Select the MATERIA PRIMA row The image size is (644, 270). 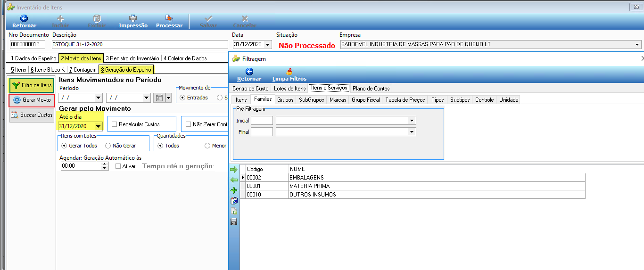(413, 186)
